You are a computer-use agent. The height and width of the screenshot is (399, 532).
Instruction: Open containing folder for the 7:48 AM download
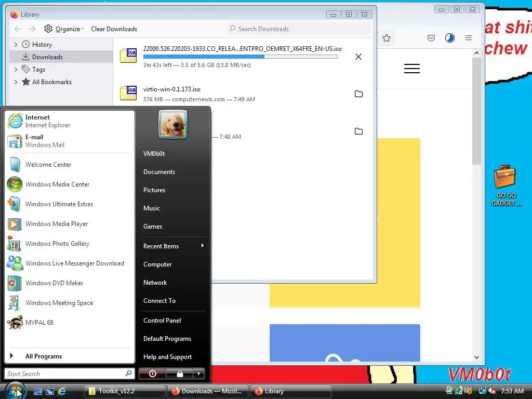click(358, 131)
